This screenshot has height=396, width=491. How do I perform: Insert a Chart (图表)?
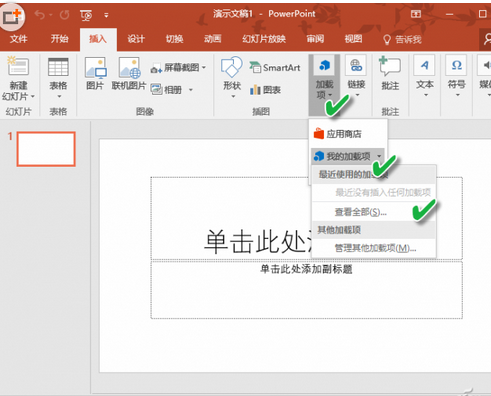coord(266,90)
